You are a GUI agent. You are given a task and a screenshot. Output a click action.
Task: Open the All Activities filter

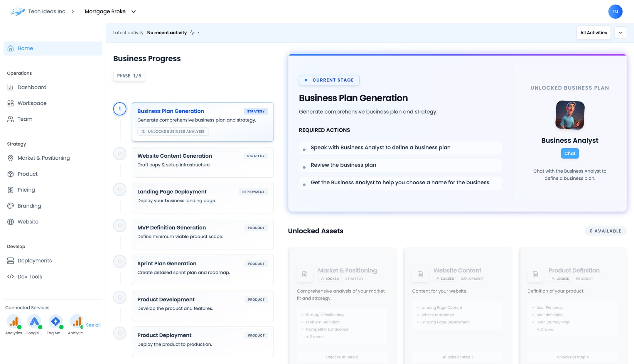pos(593,33)
